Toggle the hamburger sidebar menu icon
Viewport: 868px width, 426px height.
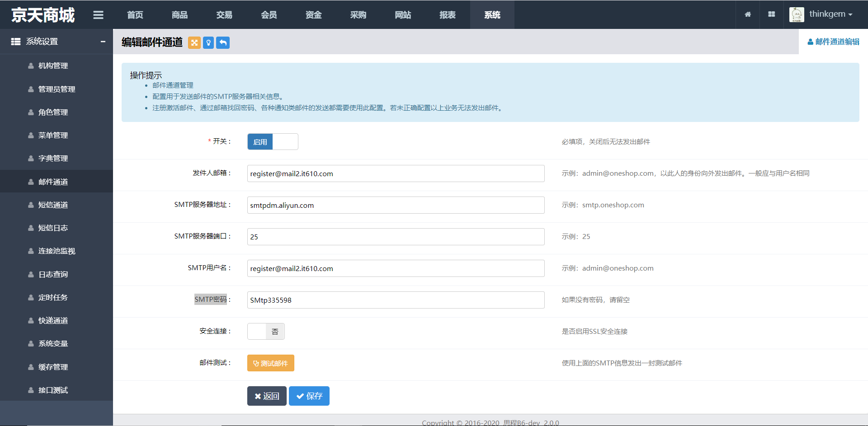point(98,15)
